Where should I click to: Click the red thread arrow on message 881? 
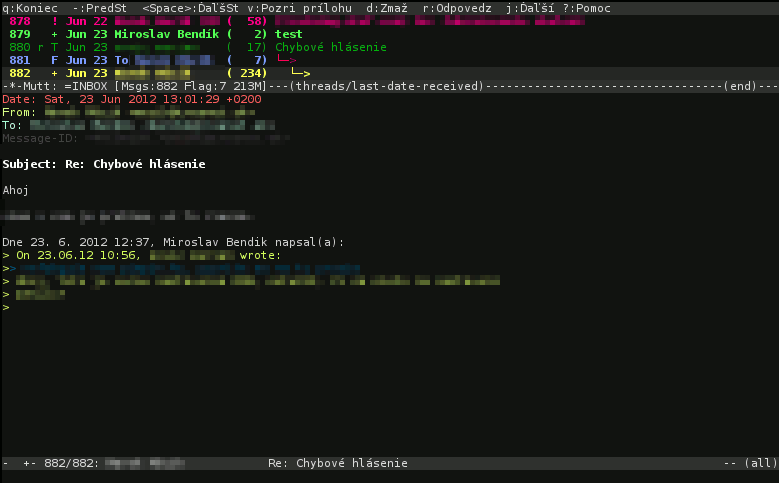coord(287,60)
